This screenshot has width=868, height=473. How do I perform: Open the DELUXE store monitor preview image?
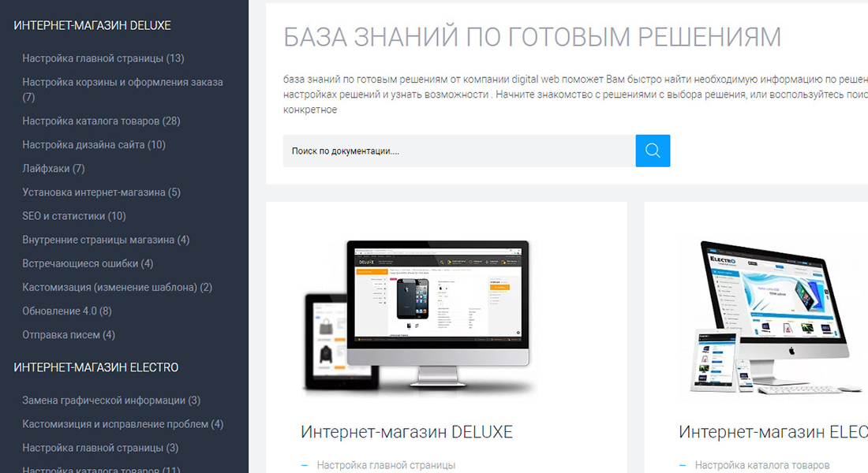417,315
